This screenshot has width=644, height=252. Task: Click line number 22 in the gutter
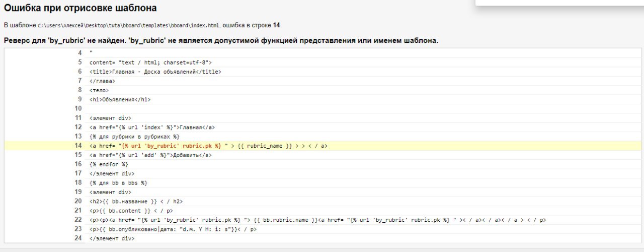78,220
